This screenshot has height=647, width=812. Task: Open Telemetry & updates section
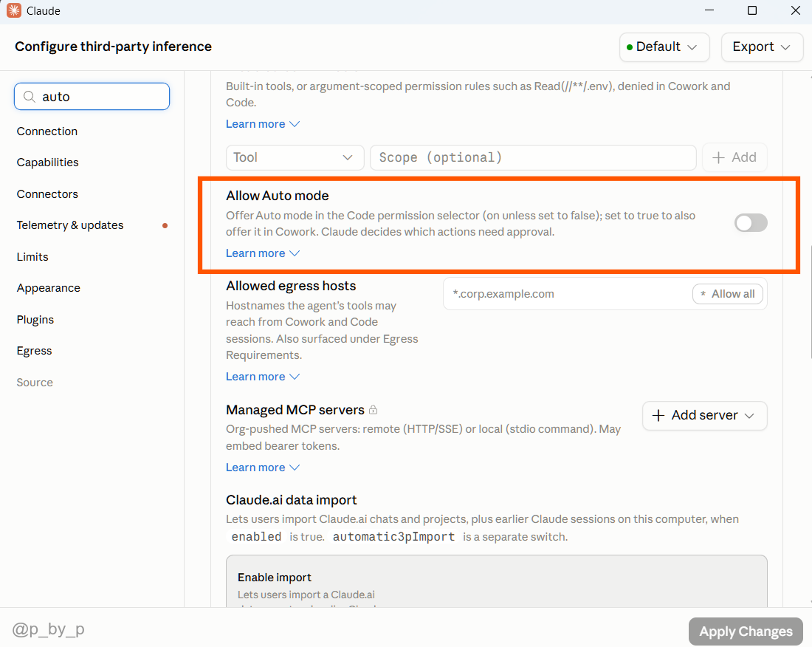pos(70,225)
